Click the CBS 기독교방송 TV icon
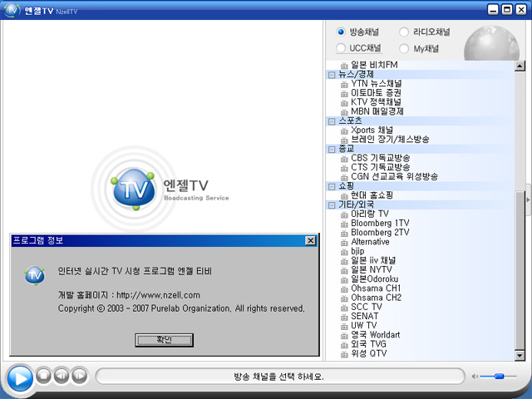This screenshot has width=532, height=399. [344, 159]
